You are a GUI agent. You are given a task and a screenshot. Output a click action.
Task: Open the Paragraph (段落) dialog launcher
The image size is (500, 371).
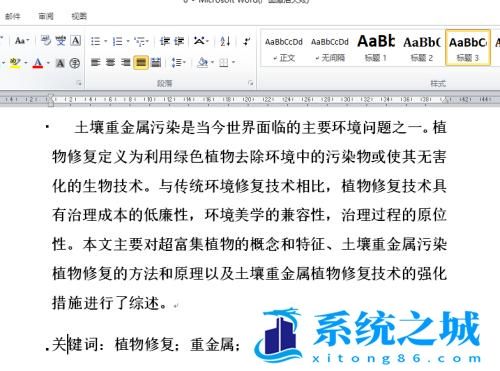tap(251, 83)
